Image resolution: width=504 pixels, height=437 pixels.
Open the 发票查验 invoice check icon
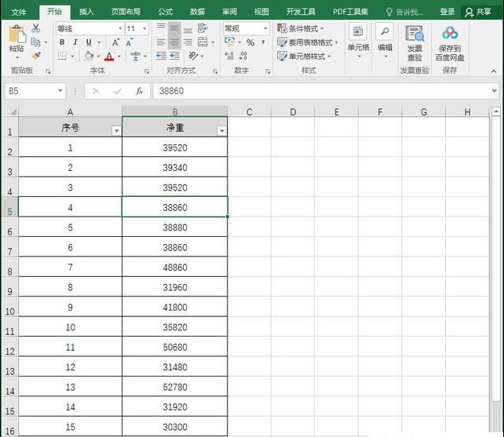tap(414, 33)
